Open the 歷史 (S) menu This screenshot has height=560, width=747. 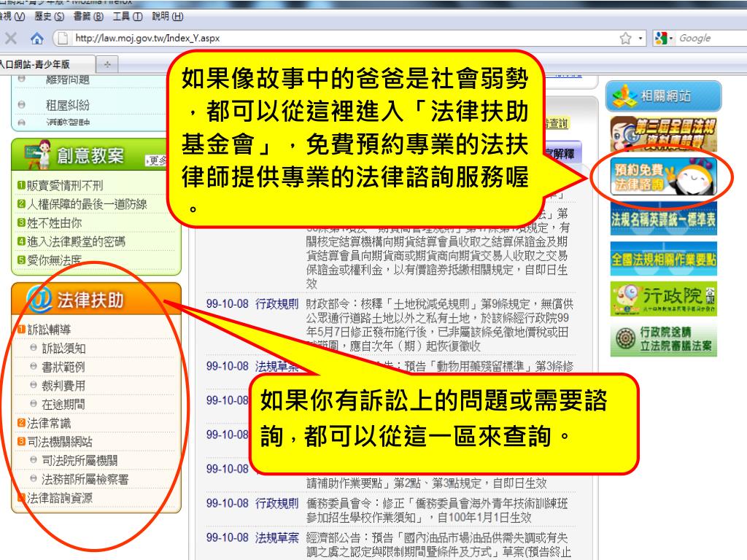click(50, 16)
